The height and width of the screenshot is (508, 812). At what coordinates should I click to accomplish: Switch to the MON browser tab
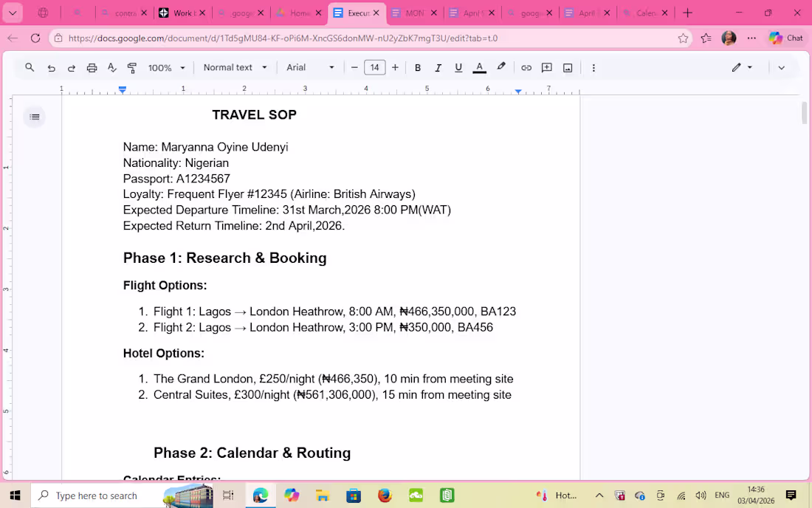413,13
